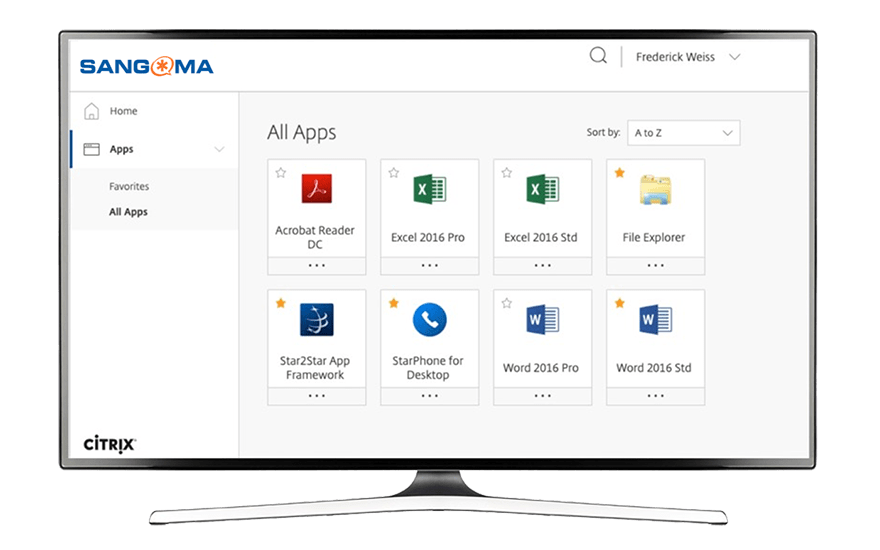
Task: Expand details dots under Excel 2016 Std
Action: point(542,265)
